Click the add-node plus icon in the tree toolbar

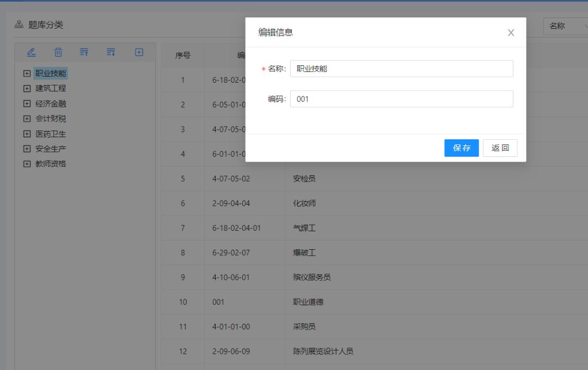point(139,52)
